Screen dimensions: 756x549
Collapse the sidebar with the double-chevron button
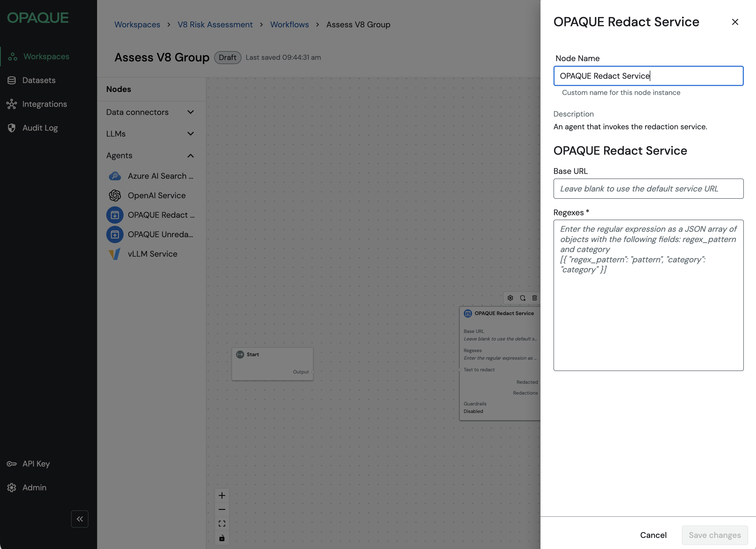pyautogui.click(x=80, y=519)
